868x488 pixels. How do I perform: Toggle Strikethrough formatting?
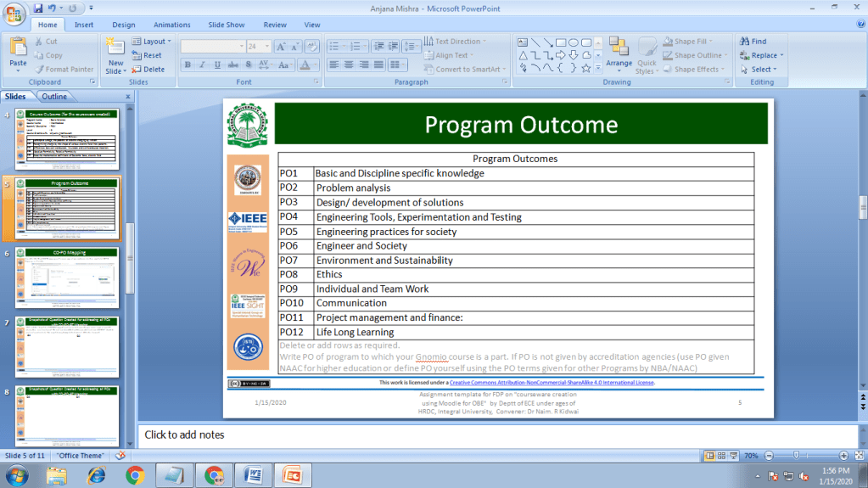(x=233, y=65)
